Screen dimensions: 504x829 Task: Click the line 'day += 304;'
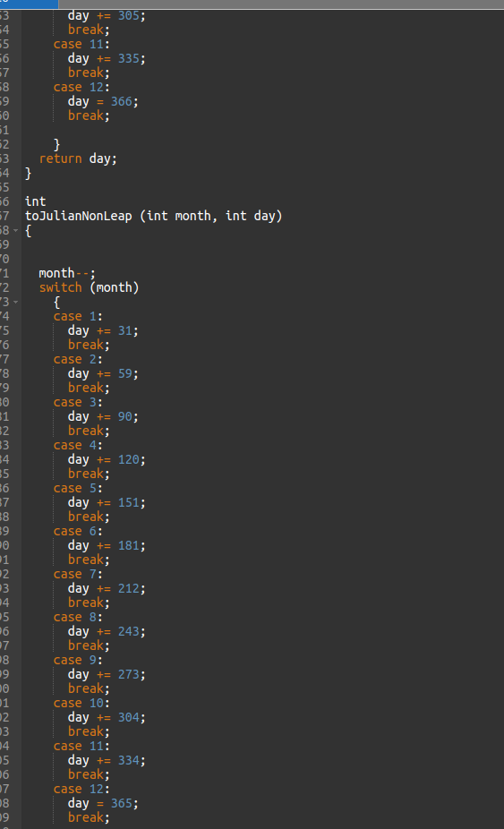click(x=107, y=717)
